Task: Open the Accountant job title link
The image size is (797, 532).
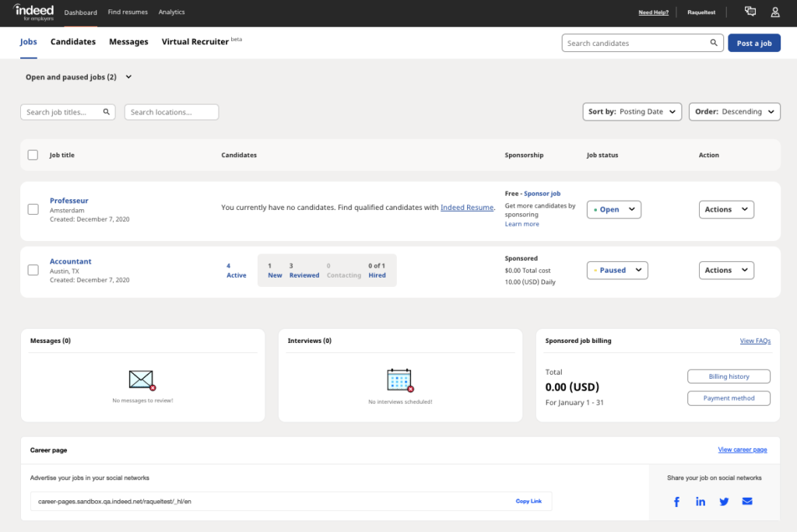Action: coord(71,261)
